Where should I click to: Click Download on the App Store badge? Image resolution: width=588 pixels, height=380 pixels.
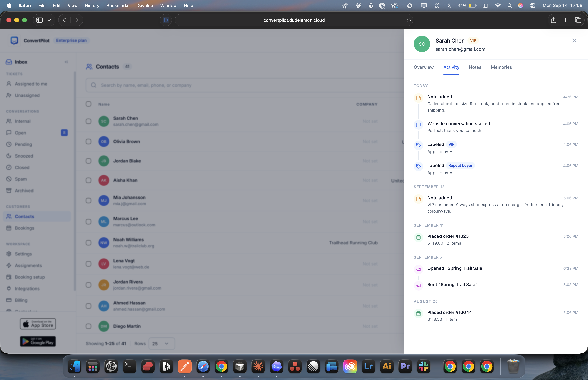tap(38, 324)
